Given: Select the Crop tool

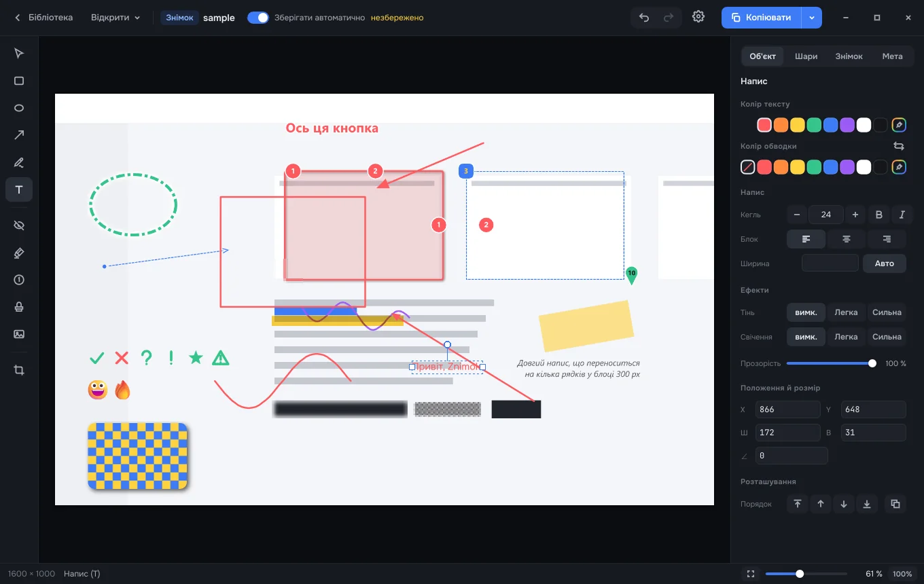Looking at the screenshot, I should point(19,370).
